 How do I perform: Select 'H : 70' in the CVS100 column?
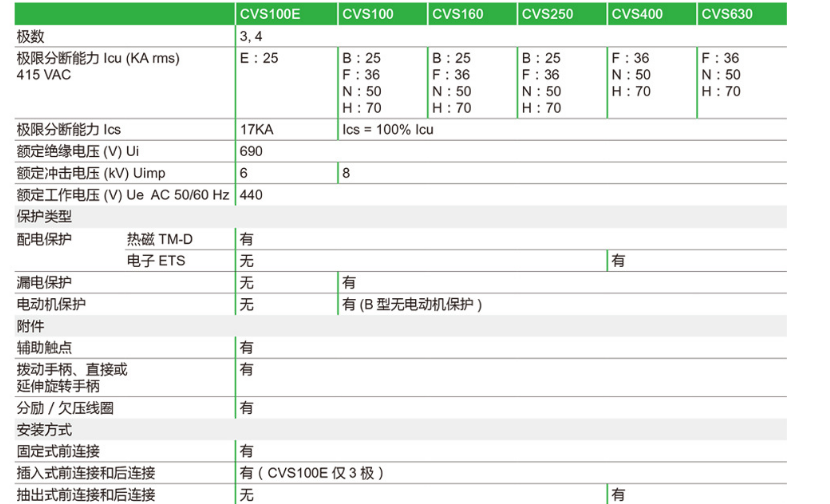[362, 108]
